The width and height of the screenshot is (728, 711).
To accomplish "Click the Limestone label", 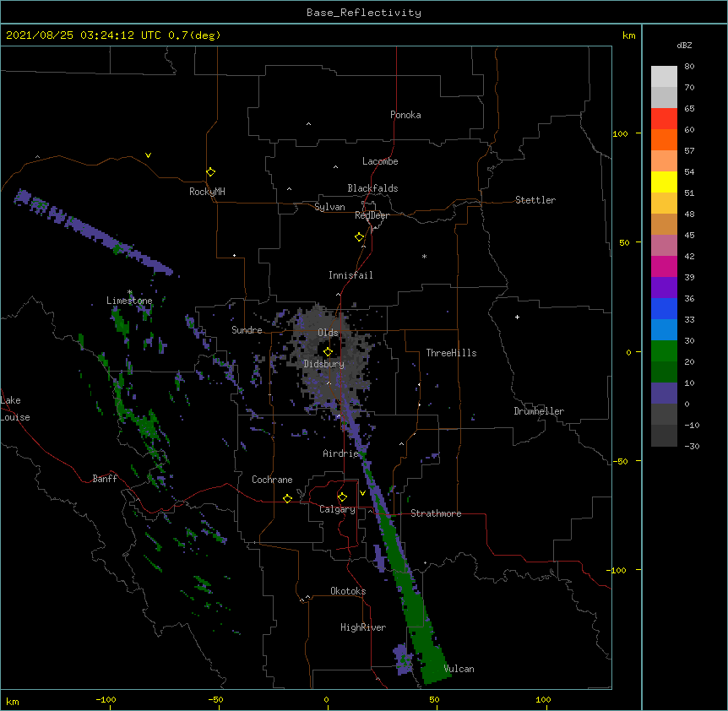I will tap(129, 301).
